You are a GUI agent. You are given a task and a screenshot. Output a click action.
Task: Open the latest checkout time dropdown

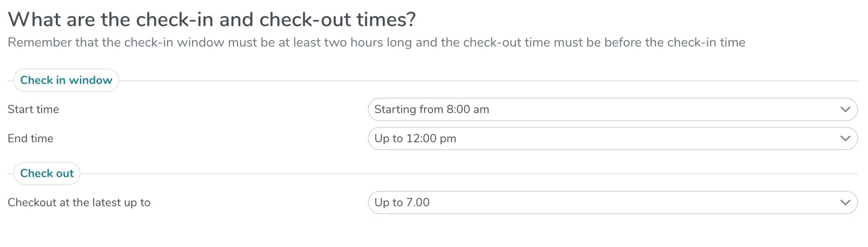coord(612,203)
